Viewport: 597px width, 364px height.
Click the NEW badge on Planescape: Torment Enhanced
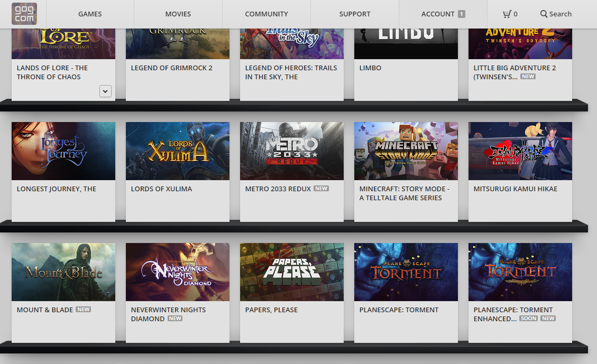tap(548, 319)
